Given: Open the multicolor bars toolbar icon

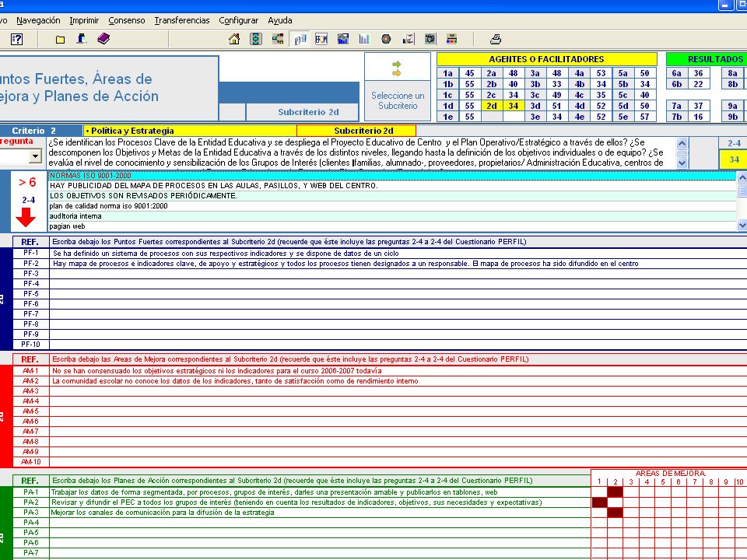Looking at the screenshot, I should (x=451, y=39).
